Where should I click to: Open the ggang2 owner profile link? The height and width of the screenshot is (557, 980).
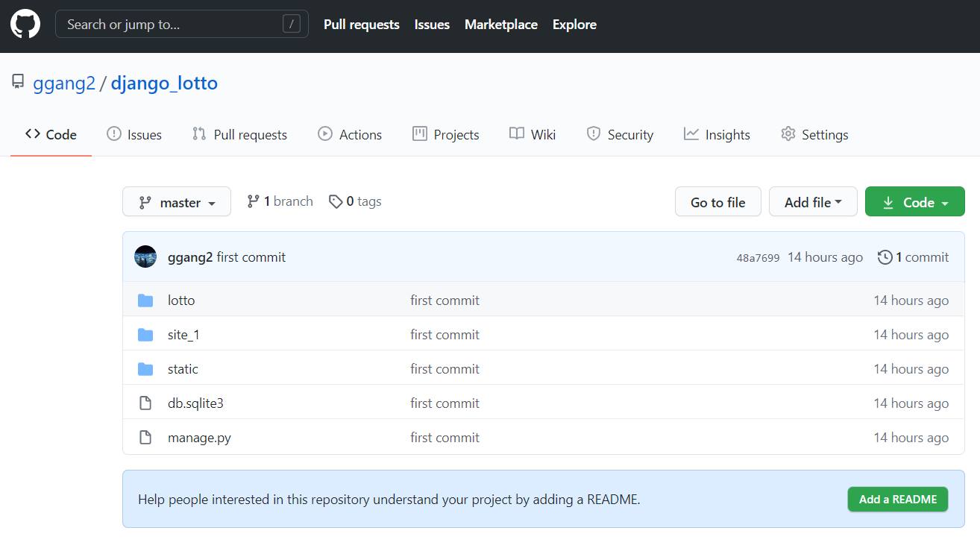click(64, 83)
